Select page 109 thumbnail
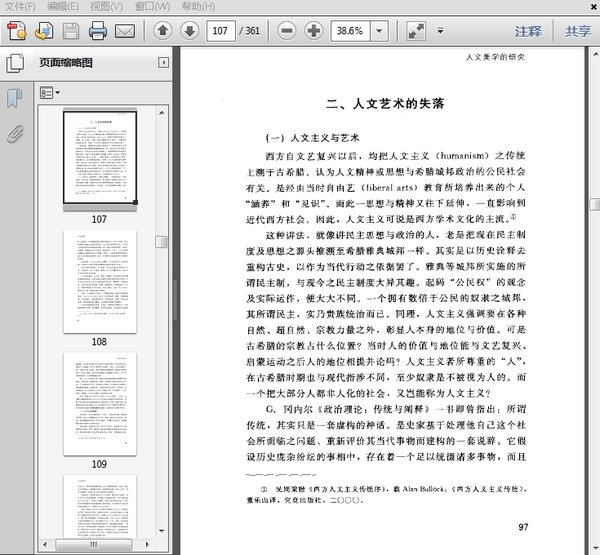 coord(100,404)
